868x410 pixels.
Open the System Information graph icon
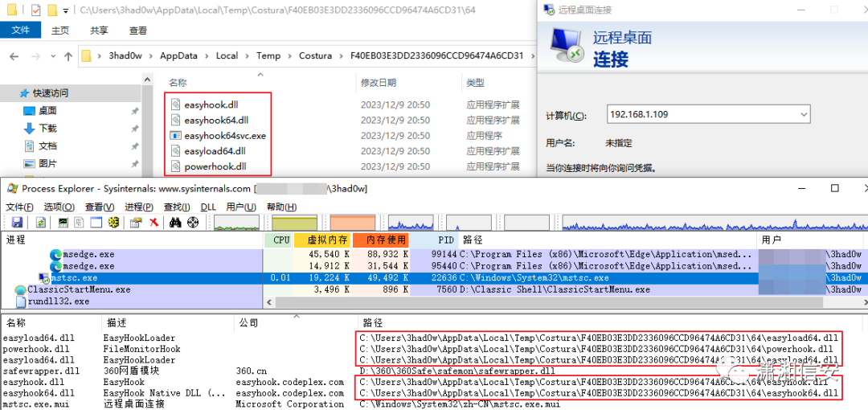pos(63,223)
